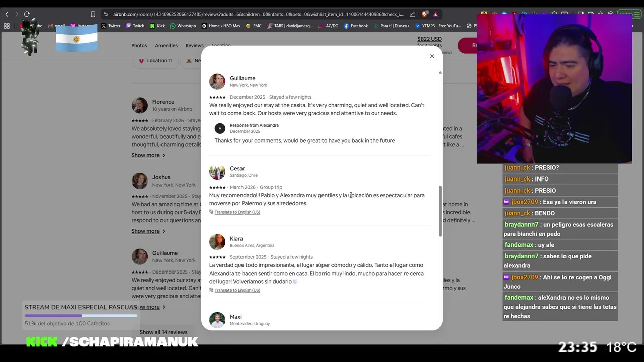This screenshot has height=362, width=644.
Task: Open the Brave Rewards triangle icon
Action: 435,14
